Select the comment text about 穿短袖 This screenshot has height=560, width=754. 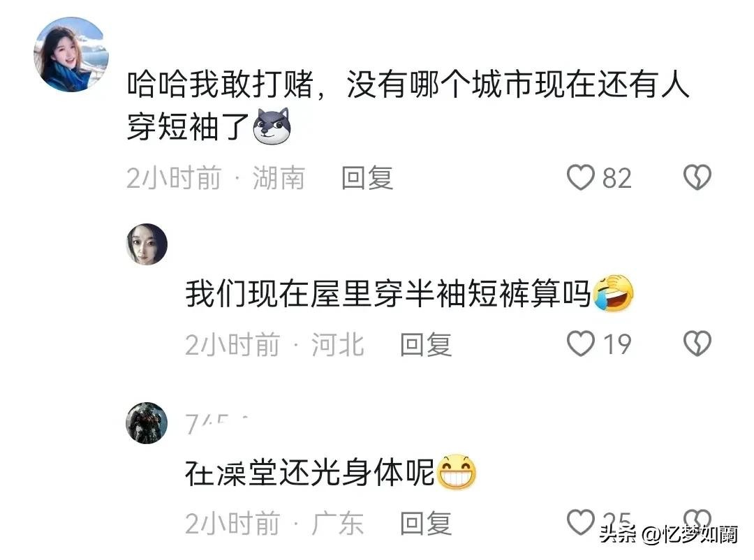(408, 105)
